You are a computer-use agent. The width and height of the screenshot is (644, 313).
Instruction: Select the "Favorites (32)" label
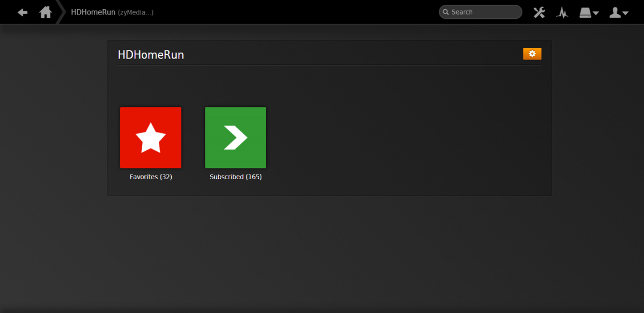[x=151, y=177]
